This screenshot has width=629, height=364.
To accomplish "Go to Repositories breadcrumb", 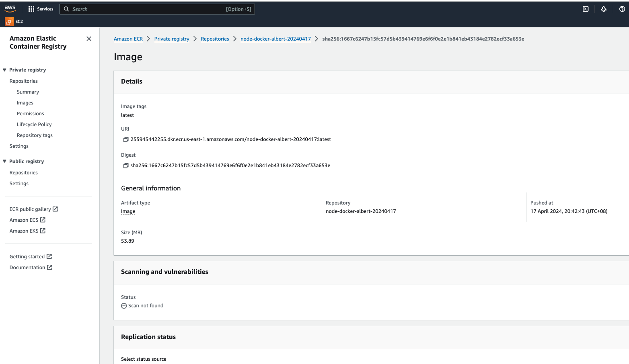I will click(215, 39).
